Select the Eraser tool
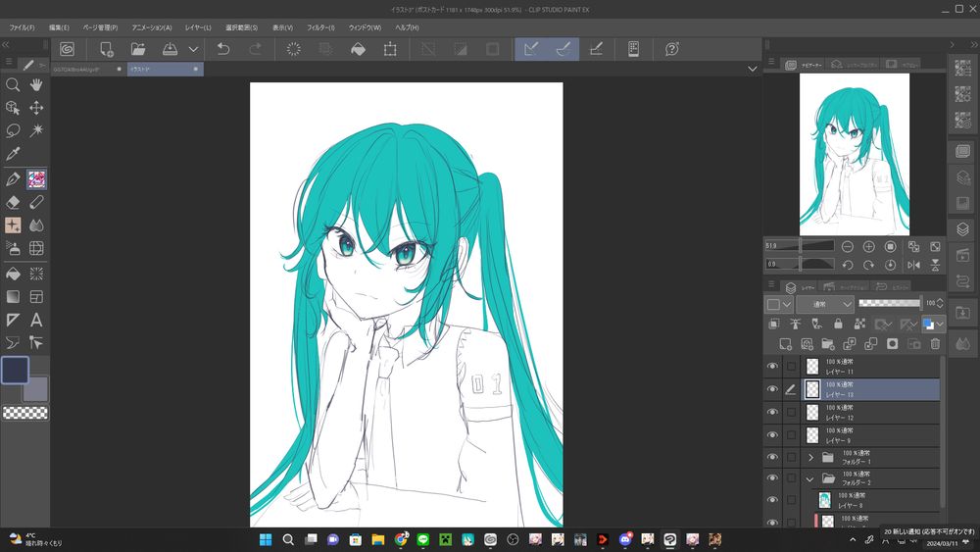 [13, 203]
